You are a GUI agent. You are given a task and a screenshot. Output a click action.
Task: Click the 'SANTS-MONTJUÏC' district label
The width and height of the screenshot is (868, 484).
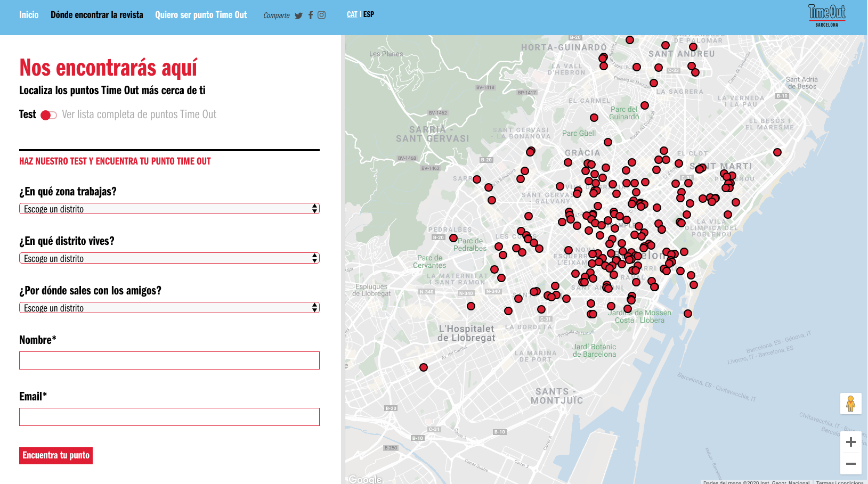[556, 396]
